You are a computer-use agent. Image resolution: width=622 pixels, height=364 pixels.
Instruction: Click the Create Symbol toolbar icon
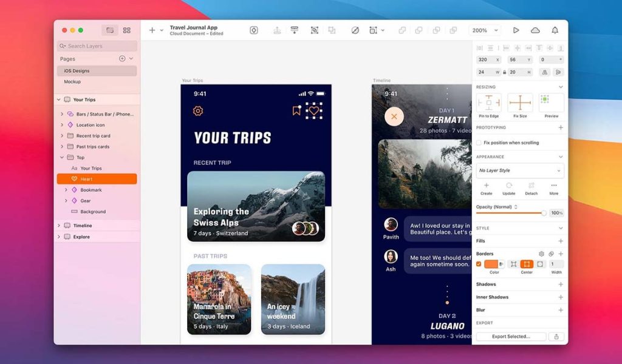254,30
